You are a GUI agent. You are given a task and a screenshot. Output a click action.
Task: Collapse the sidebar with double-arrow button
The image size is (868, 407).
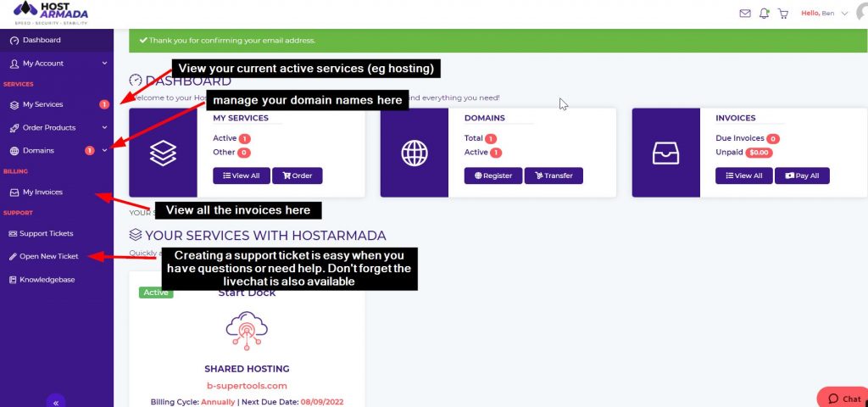[x=56, y=402]
